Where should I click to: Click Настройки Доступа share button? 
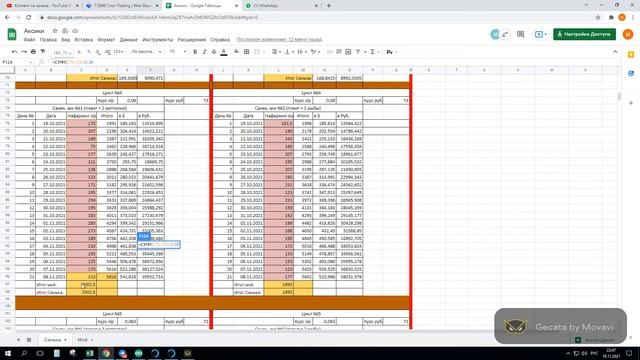click(x=584, y=34)
